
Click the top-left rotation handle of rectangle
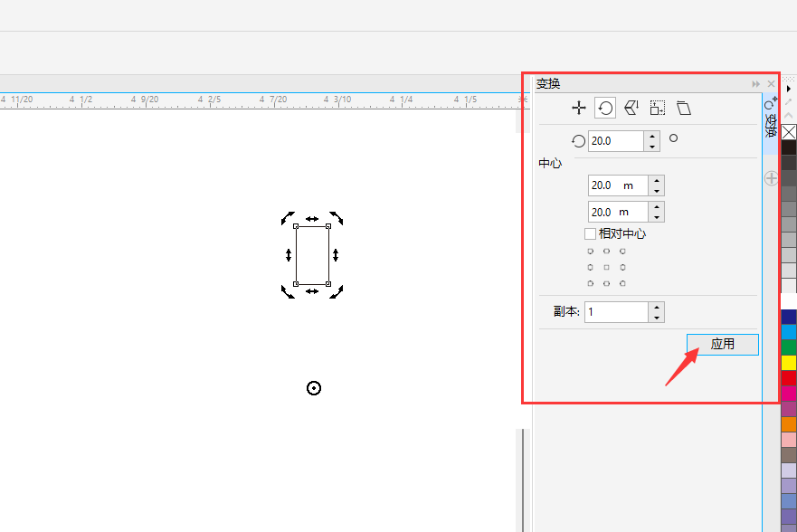point(288,218)
